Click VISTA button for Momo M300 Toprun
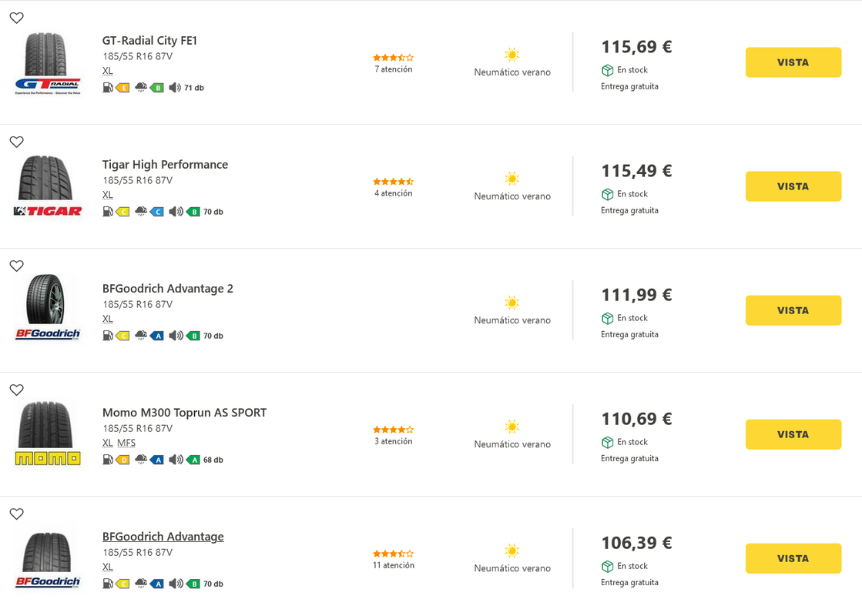Image resolution: width=862 pixels, height=616 pixels. tap(793, 434)
